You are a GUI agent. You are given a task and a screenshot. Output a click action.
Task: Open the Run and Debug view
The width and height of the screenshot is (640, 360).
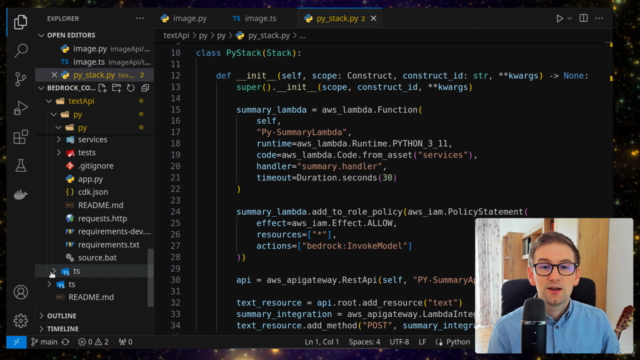click(20, 108)
